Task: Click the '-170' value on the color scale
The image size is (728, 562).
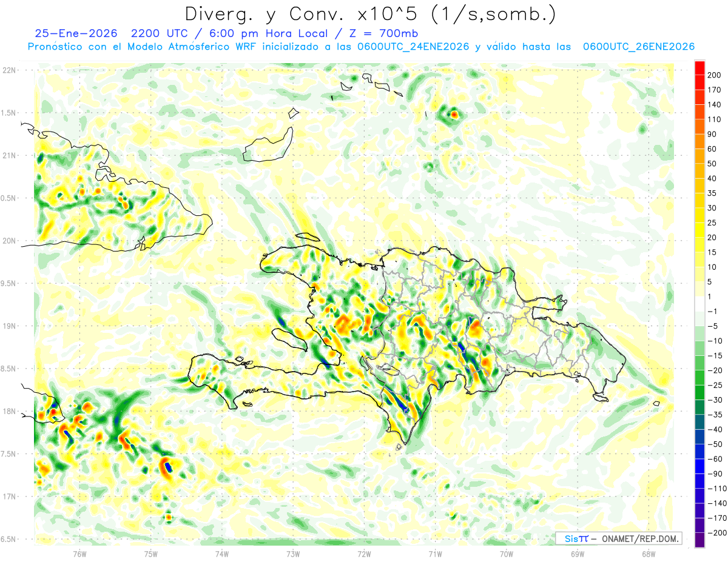Action: tap(717, 518)
